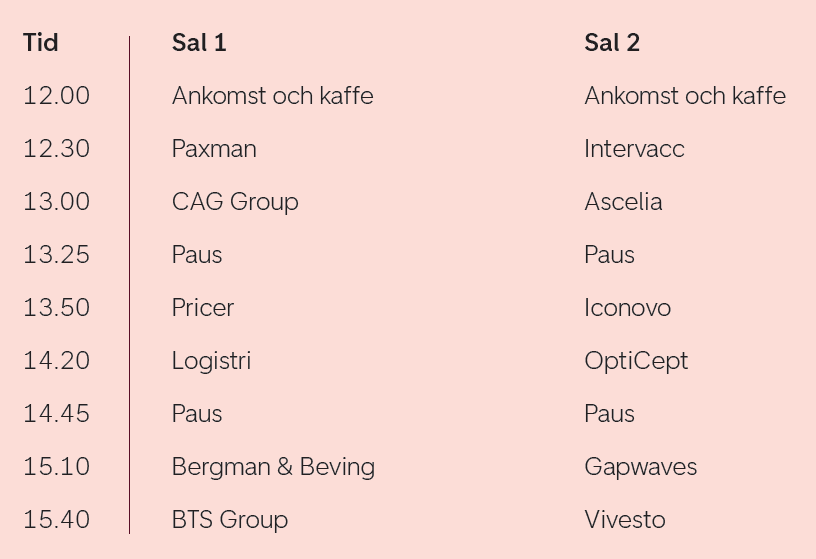
Task: Select the OptiCept presentation
Action: click(x=636, y=361)
